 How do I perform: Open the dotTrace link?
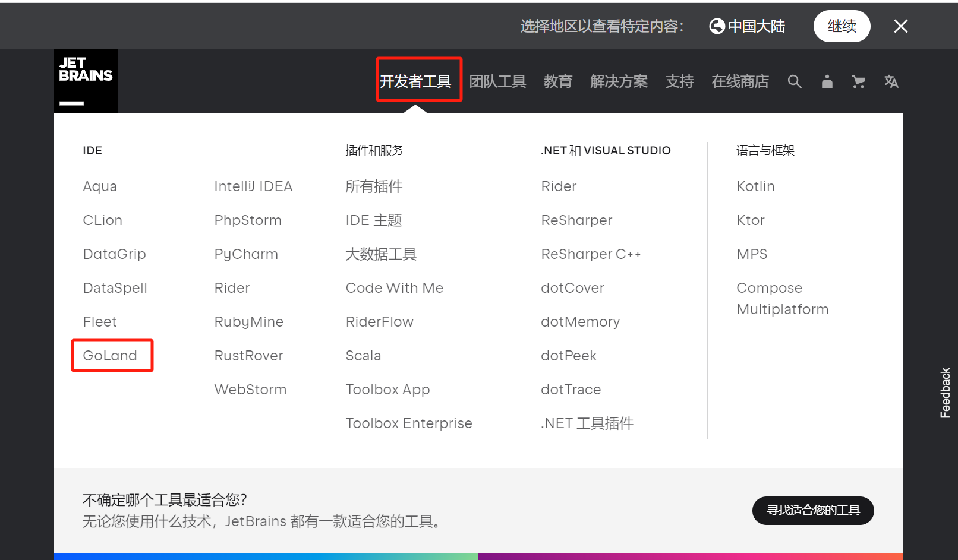click(x=571, y=390)
